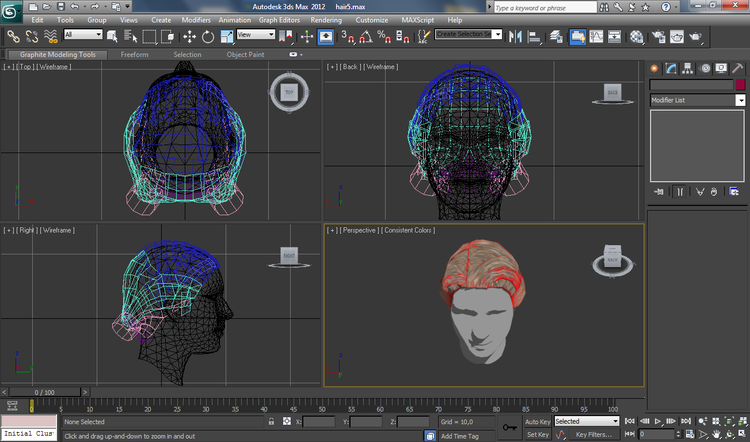Switch to the Freeform ribbon tab
The height and width of the screenshot is (442, 750).
point(134,55)
